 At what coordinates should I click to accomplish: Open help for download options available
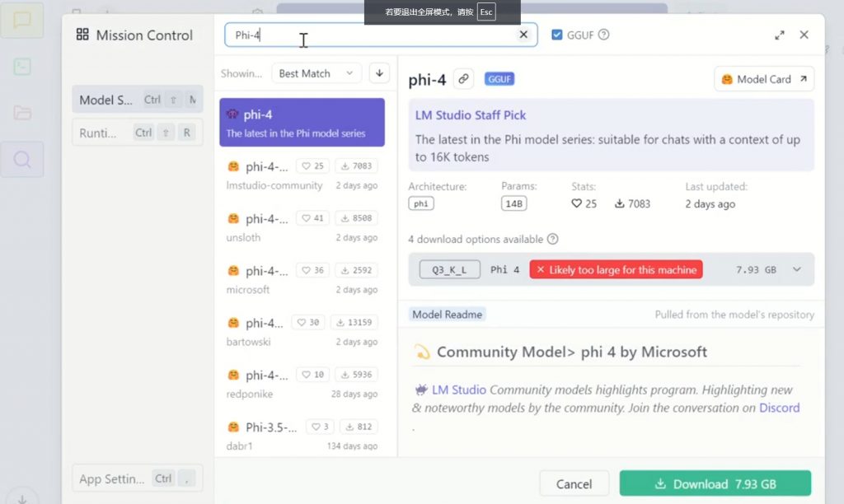coord(553,239)
